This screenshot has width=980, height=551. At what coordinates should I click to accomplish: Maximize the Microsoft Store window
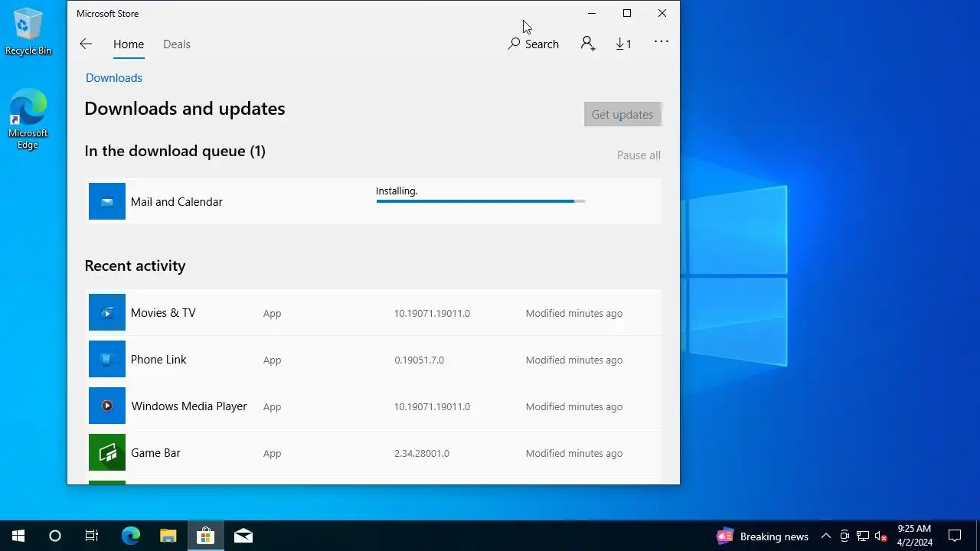coord(627,13)
